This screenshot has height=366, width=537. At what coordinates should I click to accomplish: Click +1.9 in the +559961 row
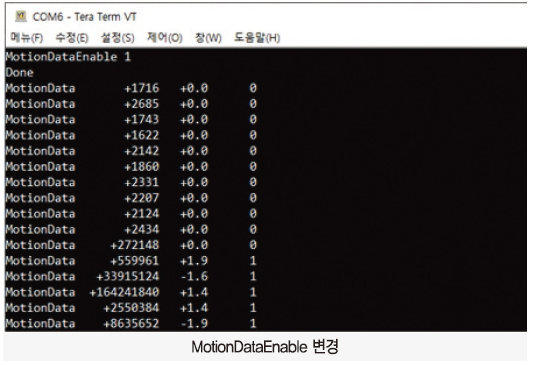(x=194, y=261)
